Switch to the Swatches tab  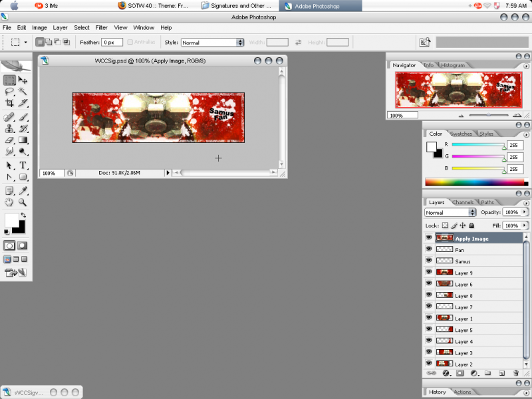(461, 134)
